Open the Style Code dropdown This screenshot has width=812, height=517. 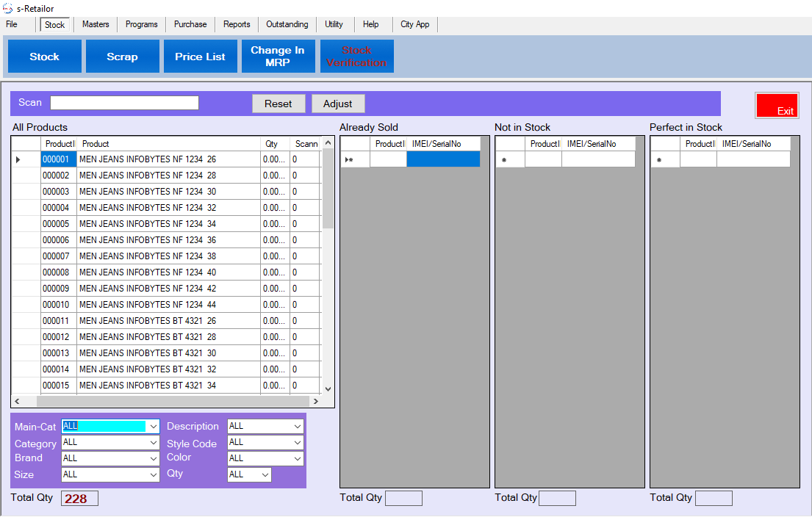[297, 443]
